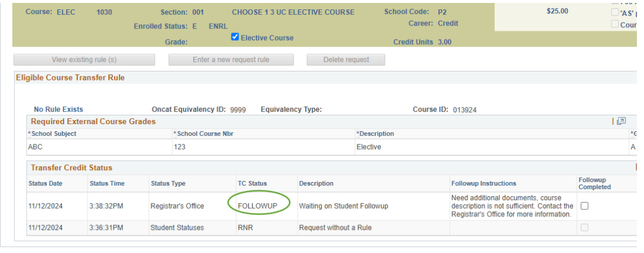The height and width of the screenshot is (253, 644).
Task: Select the circled FOLLOWUP status cell
Action: pos(260,206)
